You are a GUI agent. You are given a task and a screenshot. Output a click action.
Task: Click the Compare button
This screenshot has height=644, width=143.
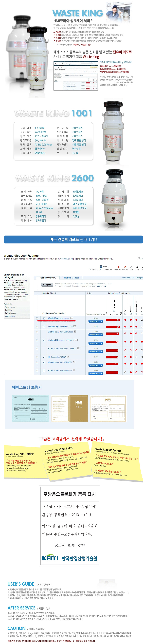tap(47, 284)
